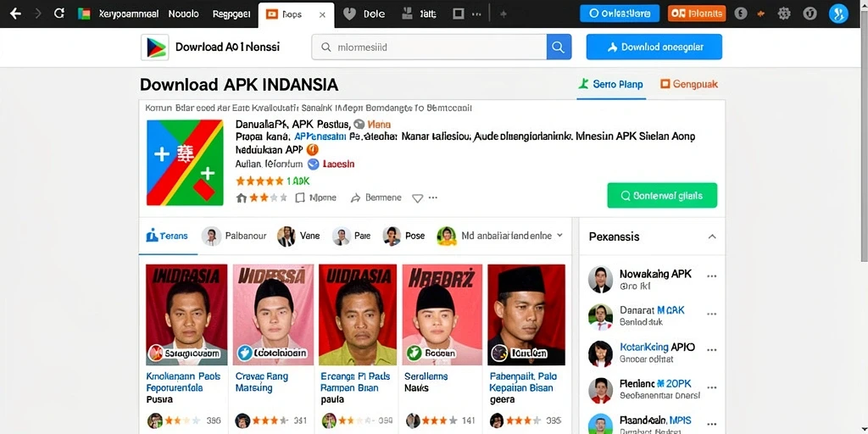Viewport: 868px width, 434px height.
Task: Click the green Sontenwel giails button
Action: (x=662, y=196)
